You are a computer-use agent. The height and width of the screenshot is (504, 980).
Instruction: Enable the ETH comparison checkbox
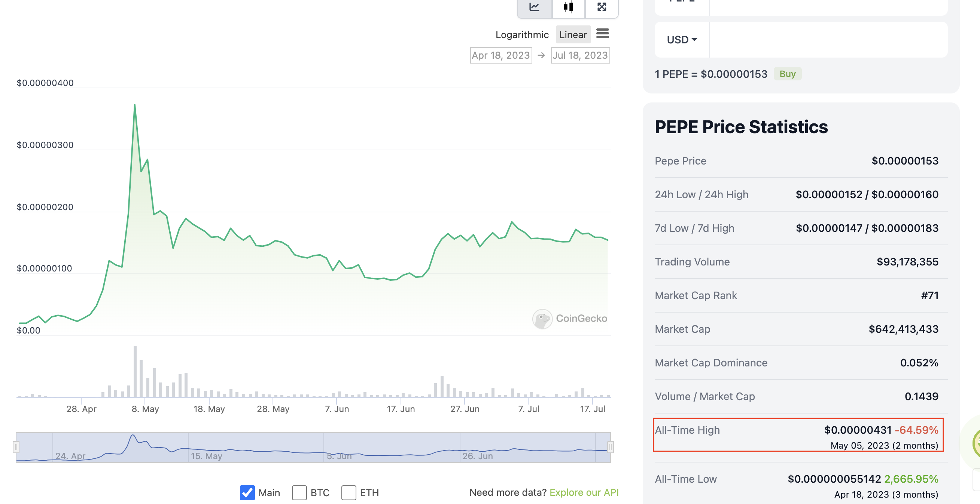pyautogui.click(x=349, y=493)
